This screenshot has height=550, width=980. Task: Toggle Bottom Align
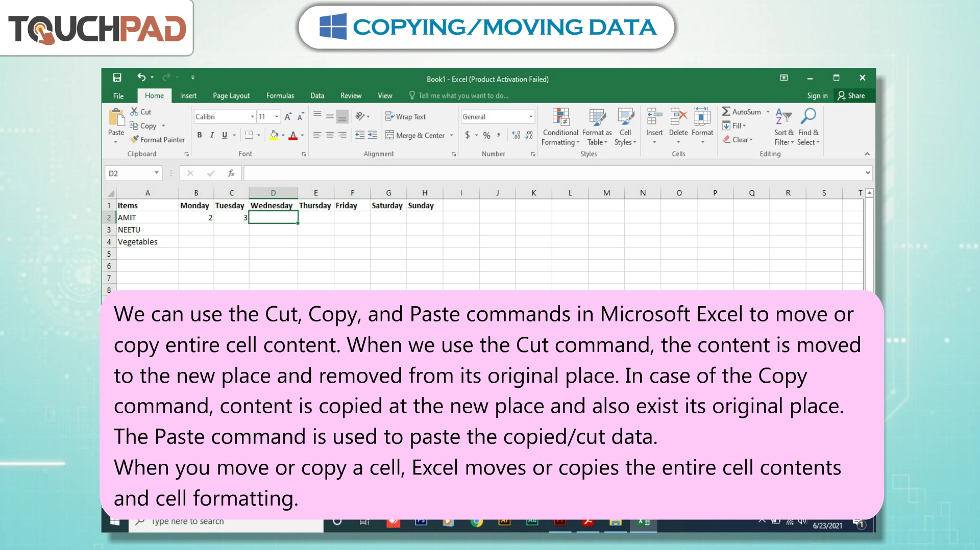coord(342,117)
